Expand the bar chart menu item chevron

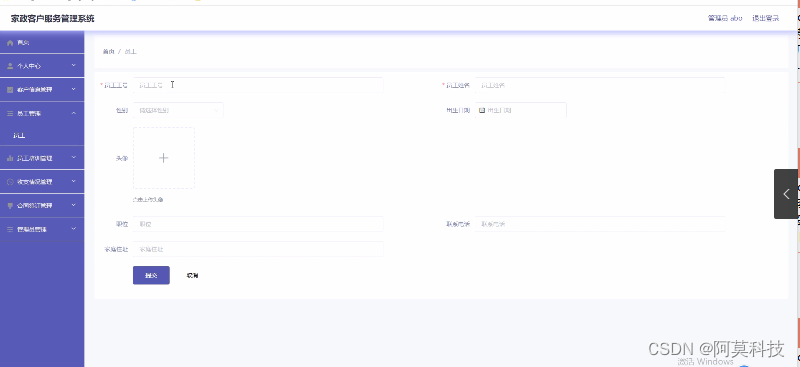point(73,158)
